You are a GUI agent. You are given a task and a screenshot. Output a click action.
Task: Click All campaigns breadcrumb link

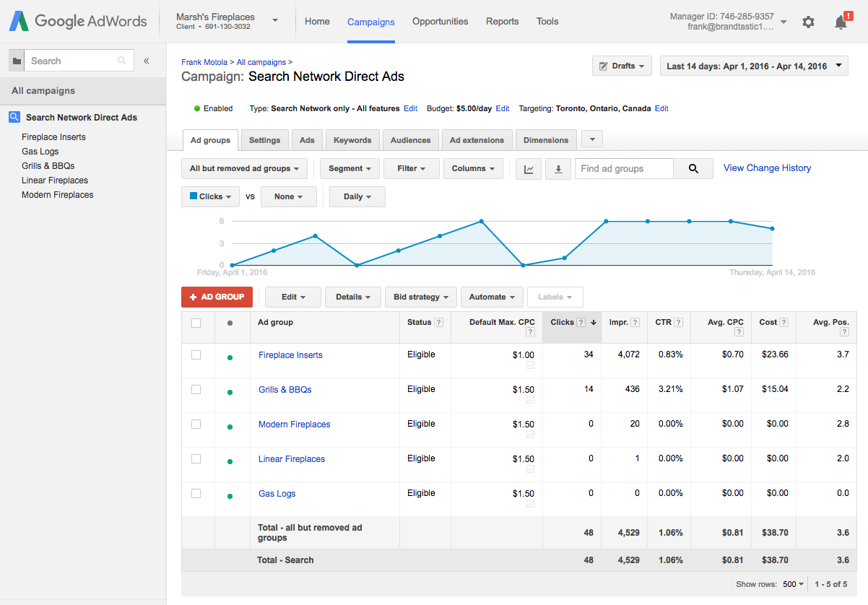(261, 63)
